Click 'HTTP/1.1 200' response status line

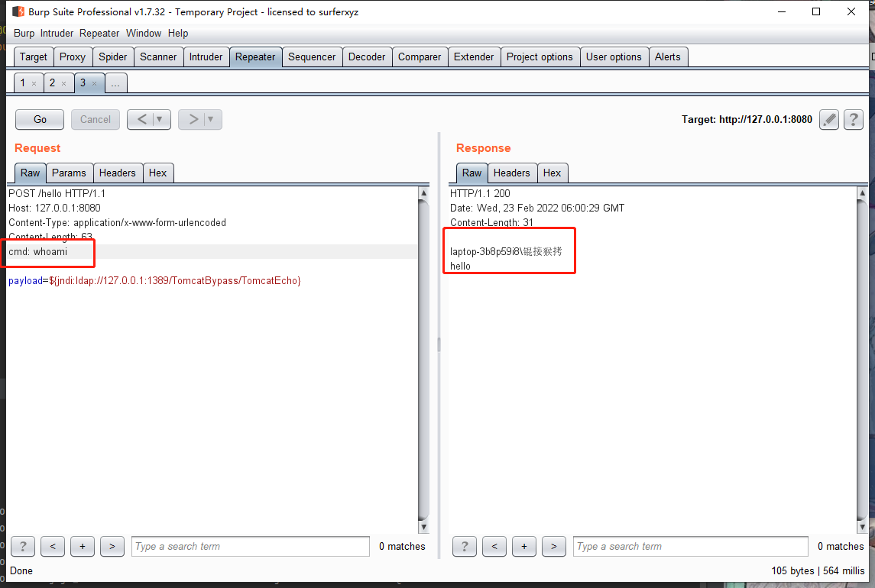point(480,194)
